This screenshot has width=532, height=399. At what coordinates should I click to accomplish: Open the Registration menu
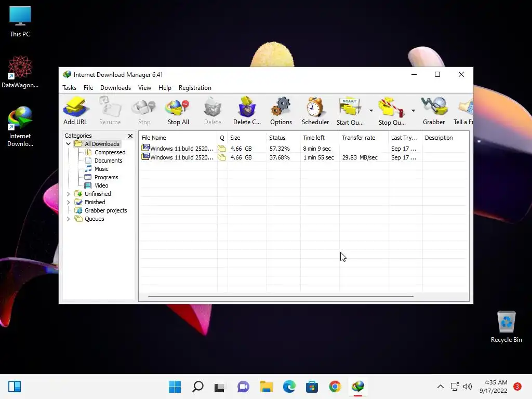[195, 87]
